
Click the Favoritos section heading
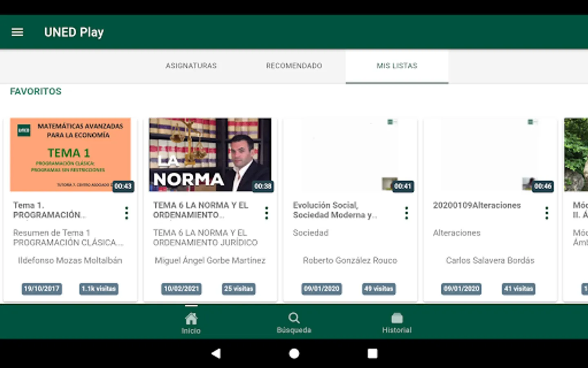point(36,91)
